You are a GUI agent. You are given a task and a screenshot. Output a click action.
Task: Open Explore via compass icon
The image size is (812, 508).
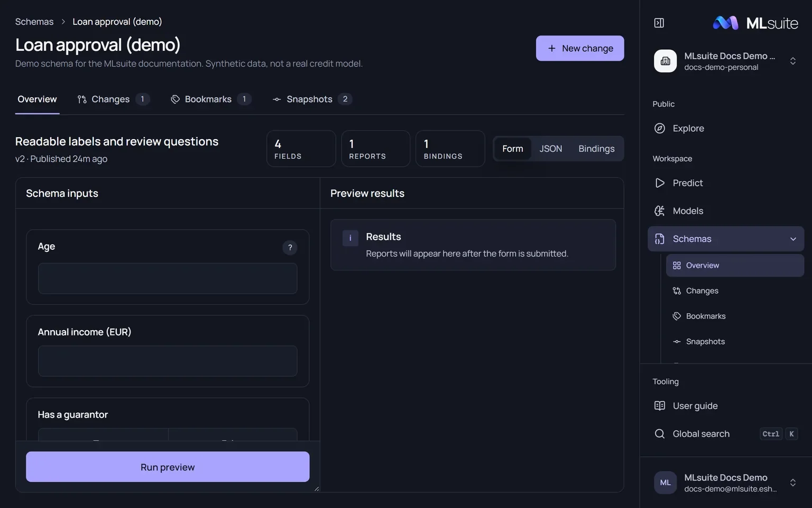(660, 128)
